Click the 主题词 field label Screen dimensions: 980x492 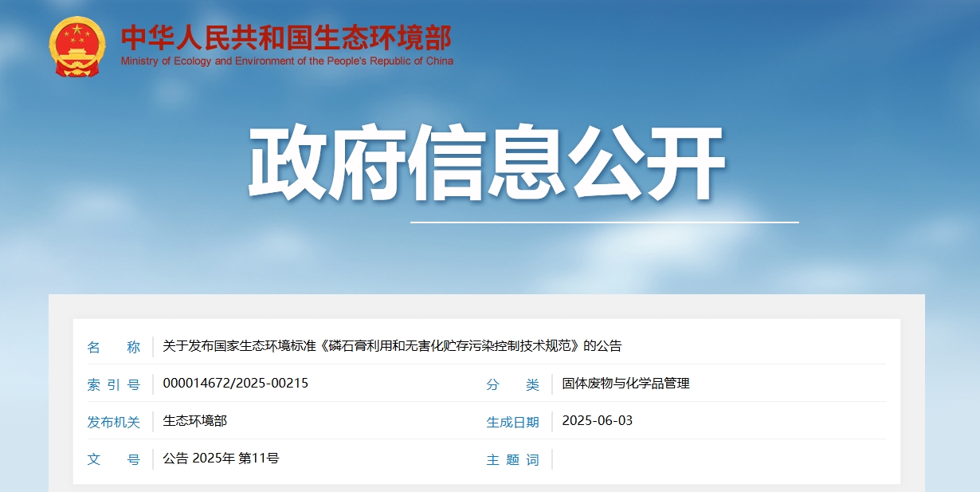pyautogui.click(x=513, y=459)
